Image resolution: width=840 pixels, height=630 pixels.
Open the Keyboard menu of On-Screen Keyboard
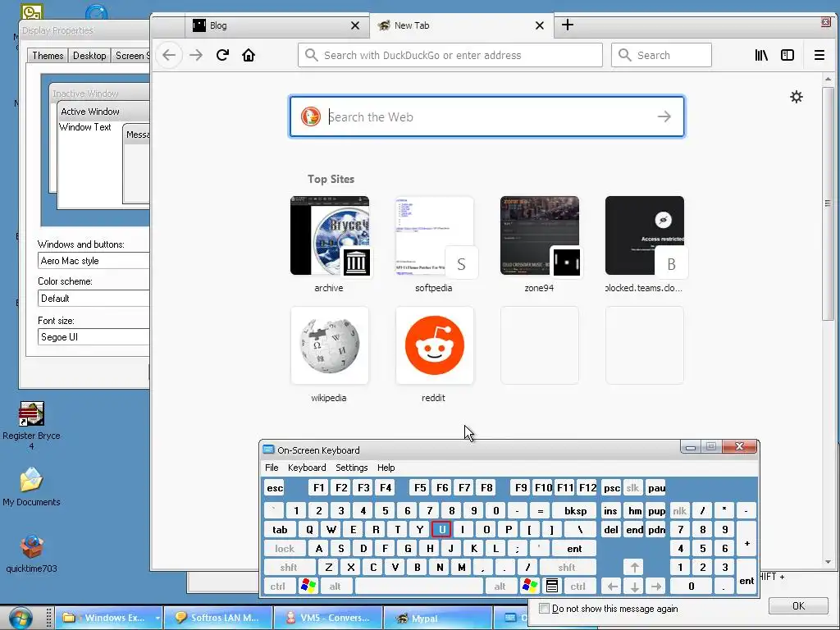tap(307, 468)
